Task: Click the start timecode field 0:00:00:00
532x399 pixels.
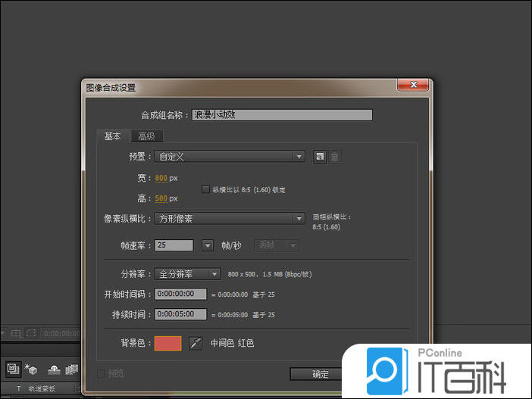Action: click(x=180, y=294)
